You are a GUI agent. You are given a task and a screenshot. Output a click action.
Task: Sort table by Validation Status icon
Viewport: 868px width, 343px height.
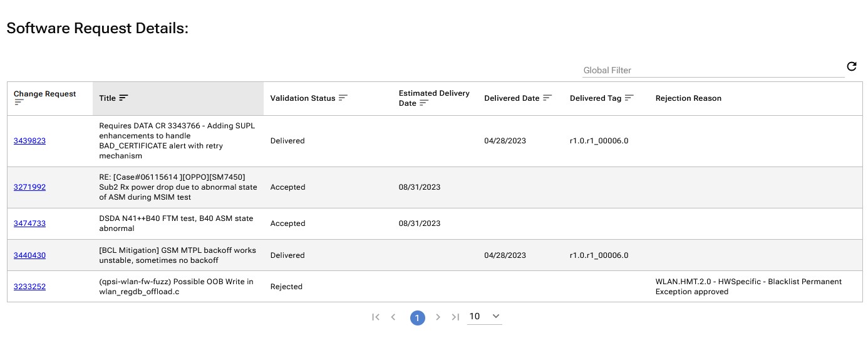coord(343,98)
